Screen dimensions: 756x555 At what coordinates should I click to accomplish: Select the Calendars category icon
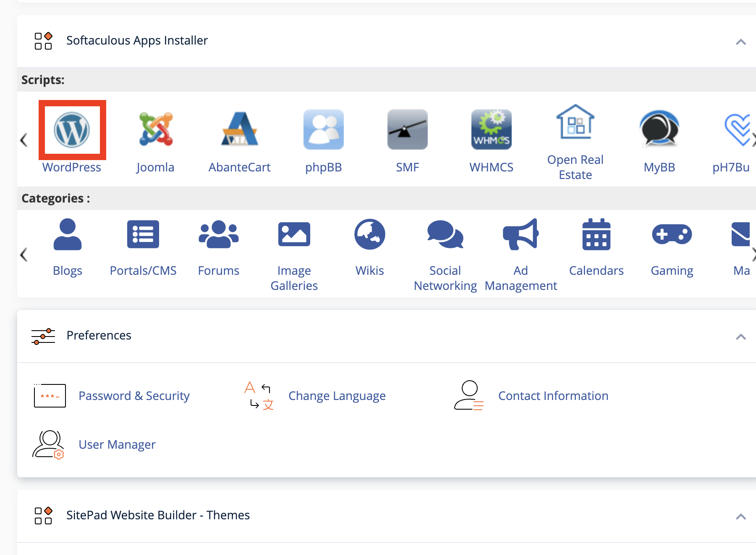click(x=596, y=234)
